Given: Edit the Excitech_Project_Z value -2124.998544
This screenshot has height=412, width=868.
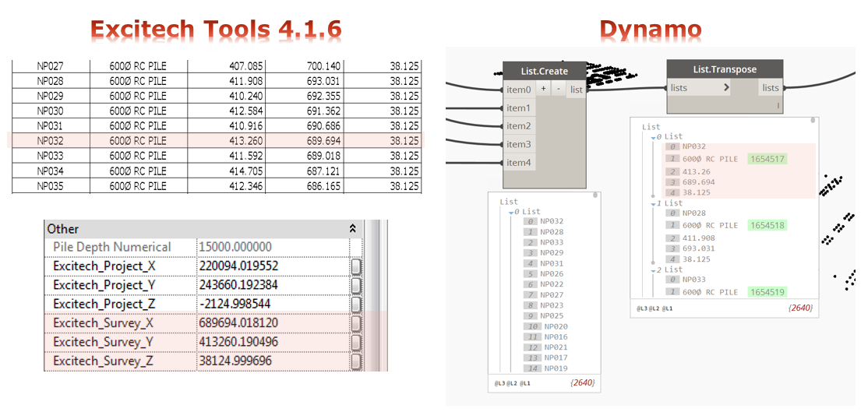Looking at the screenshot, I should click(273, 305).
